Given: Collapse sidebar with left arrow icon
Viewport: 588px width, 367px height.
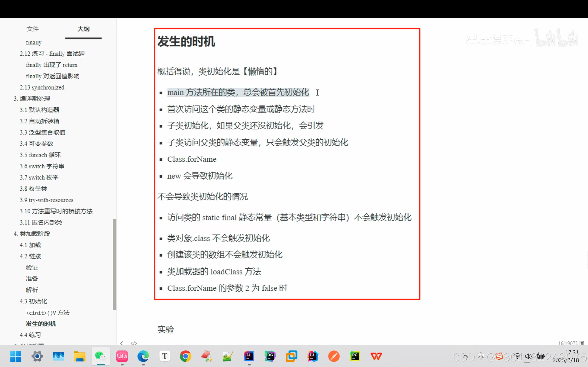Looking at the screenshot, I should click(122, 343).
